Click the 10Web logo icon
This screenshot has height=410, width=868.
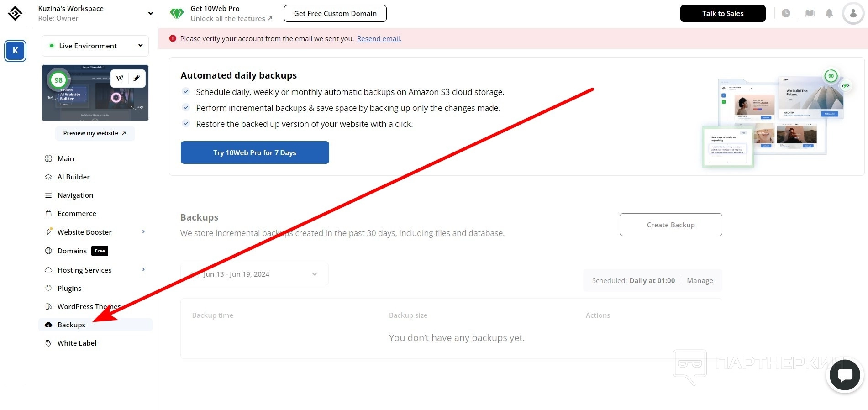[x=15, y=13]
